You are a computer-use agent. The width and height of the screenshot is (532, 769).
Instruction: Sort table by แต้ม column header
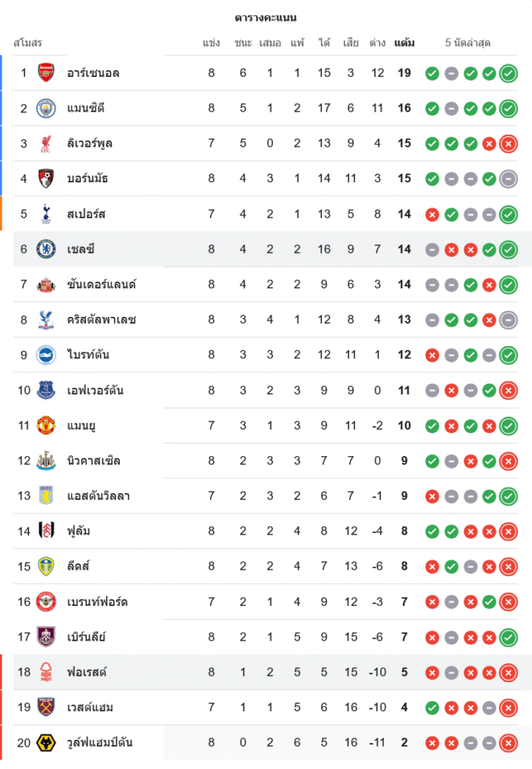404,43
